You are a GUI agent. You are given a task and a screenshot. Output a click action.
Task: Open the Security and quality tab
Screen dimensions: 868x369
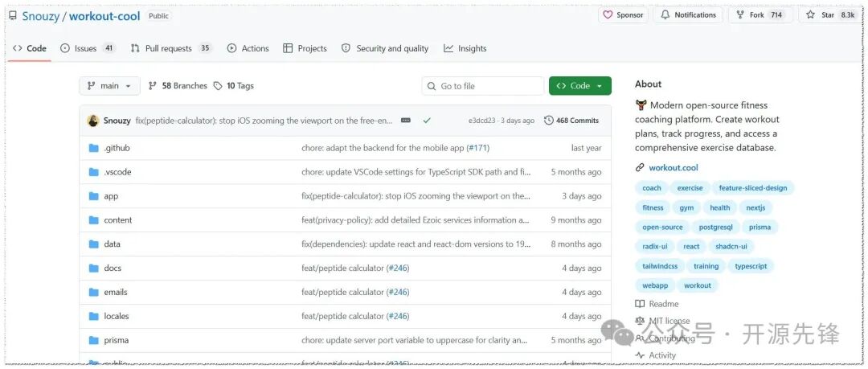[x=385, y=48]
